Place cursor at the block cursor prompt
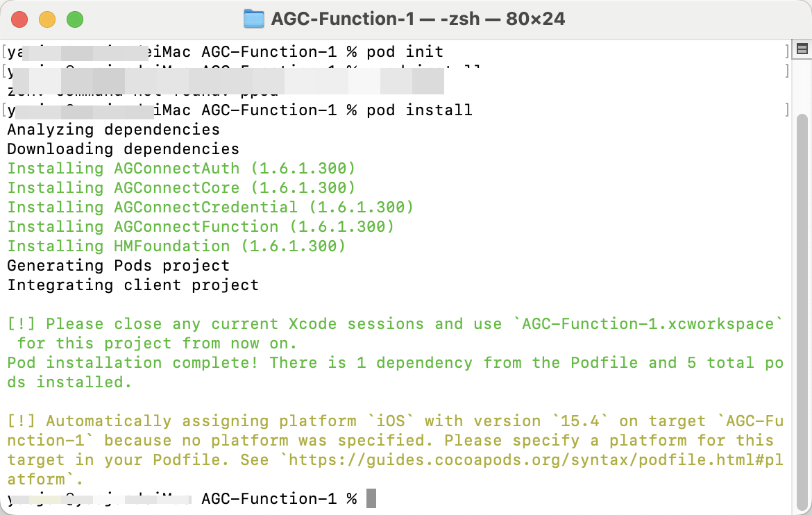This screenshot has width=812, height=515. 371,498
